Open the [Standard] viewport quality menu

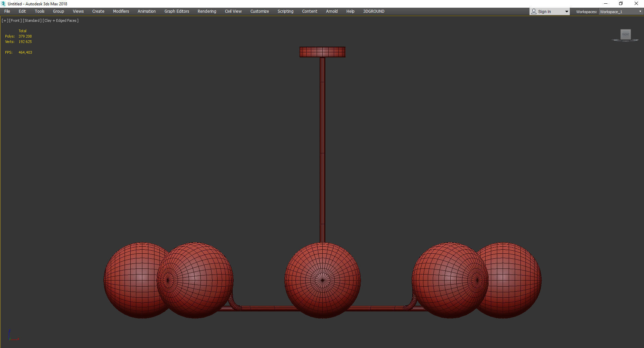(32, 20)
